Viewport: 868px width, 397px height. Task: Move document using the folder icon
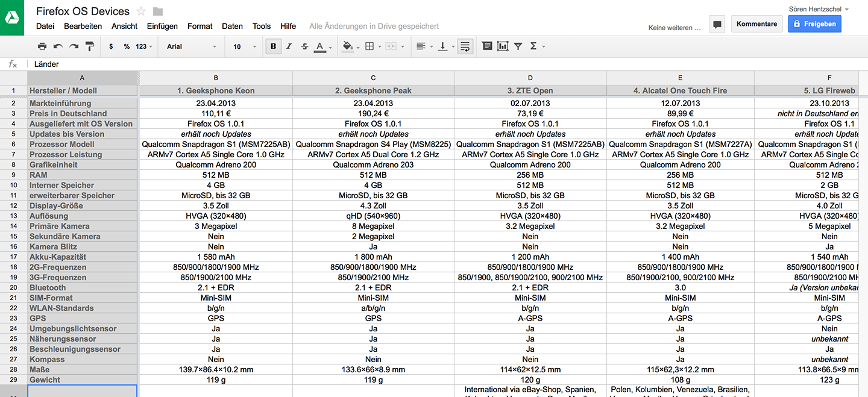click(158, 11)
